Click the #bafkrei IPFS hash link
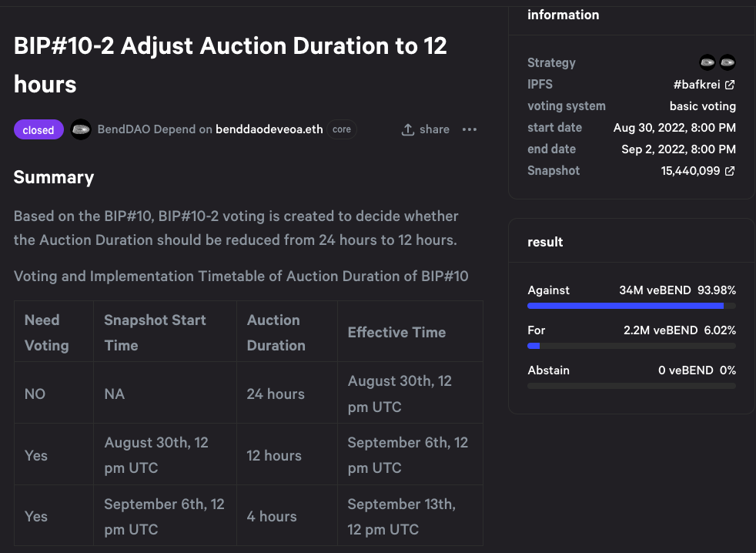Viewport: 756px width, 553px height. [696, 85]
